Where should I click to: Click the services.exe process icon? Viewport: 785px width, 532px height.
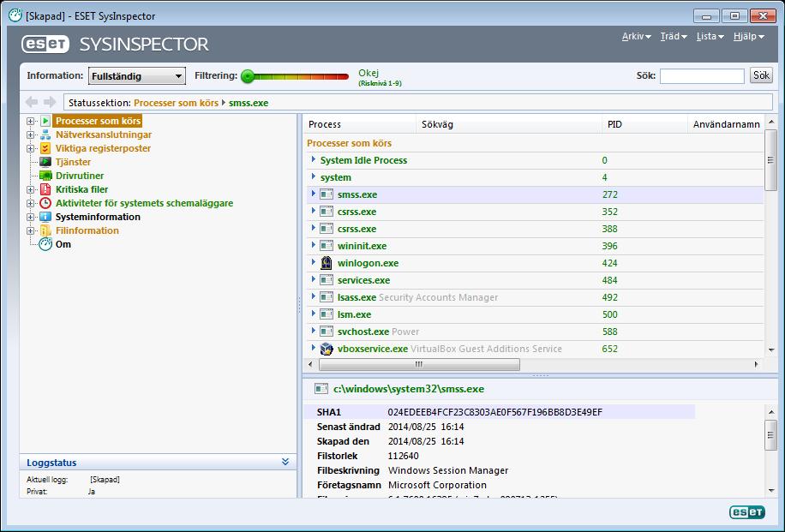click(327, 280)
